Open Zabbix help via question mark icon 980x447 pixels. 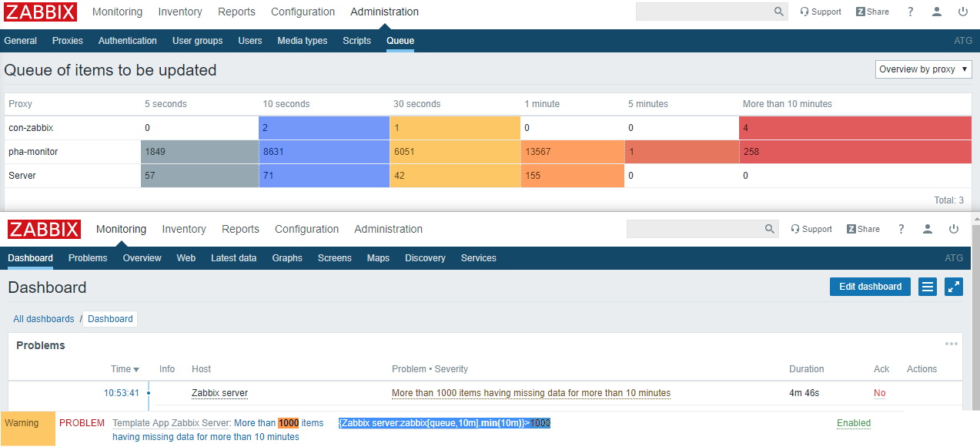click(910, 12)
